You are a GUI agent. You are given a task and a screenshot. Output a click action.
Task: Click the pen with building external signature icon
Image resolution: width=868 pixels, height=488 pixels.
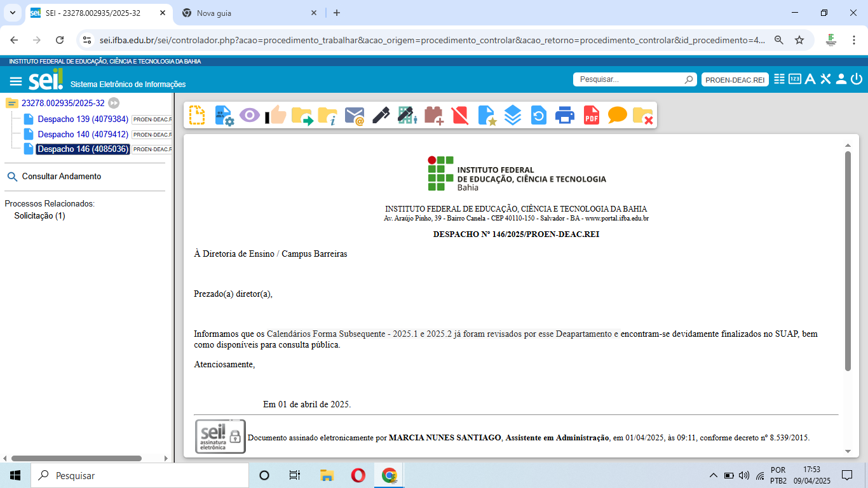click(407, 115)
